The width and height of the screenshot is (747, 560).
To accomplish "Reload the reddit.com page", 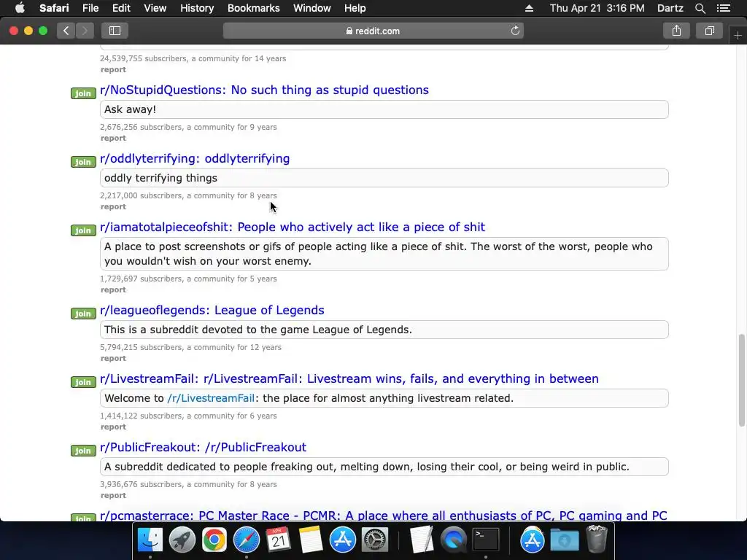I will coord(515,31).
